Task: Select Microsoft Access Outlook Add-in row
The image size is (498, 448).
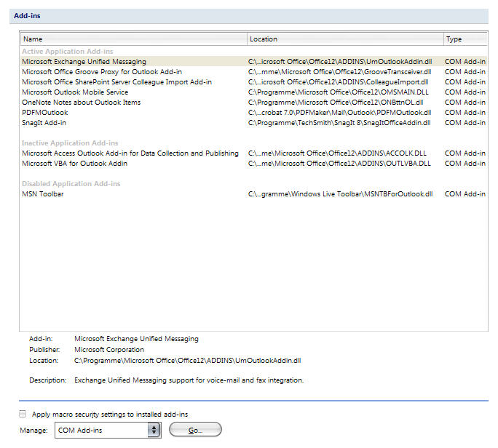Action: (130, 153)
